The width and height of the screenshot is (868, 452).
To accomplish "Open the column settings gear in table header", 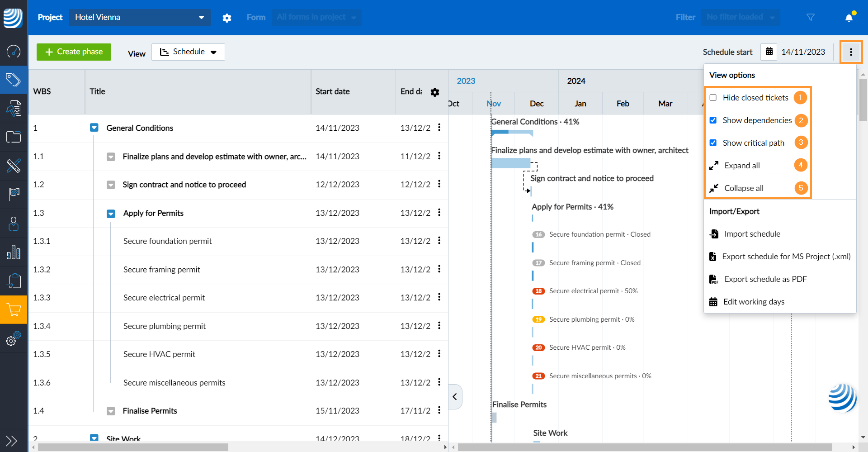I will tap(435, 92).
